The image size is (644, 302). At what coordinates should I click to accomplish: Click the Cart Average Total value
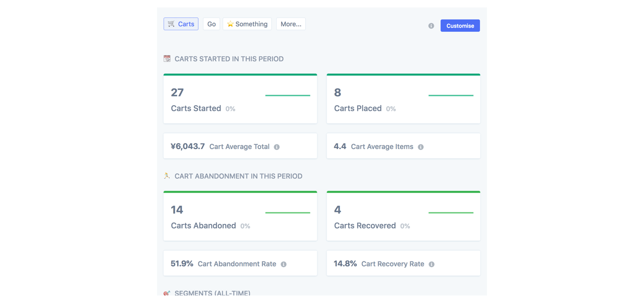188,146
